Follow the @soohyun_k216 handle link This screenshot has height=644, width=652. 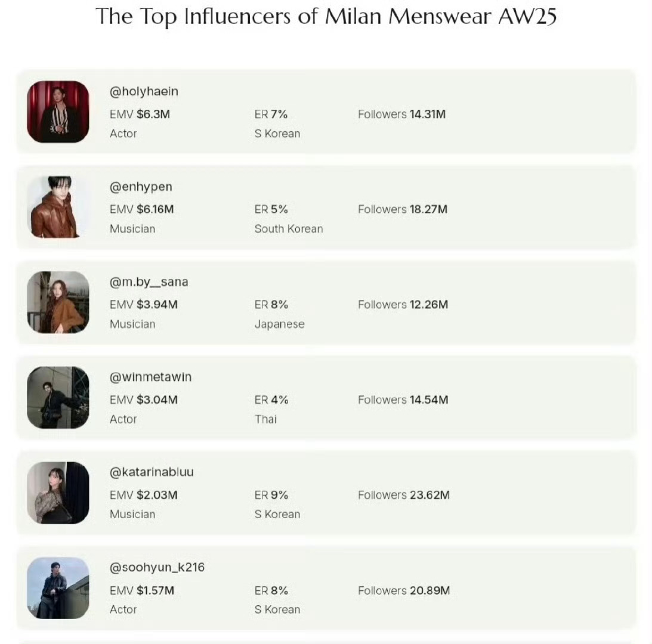(157, 568)
